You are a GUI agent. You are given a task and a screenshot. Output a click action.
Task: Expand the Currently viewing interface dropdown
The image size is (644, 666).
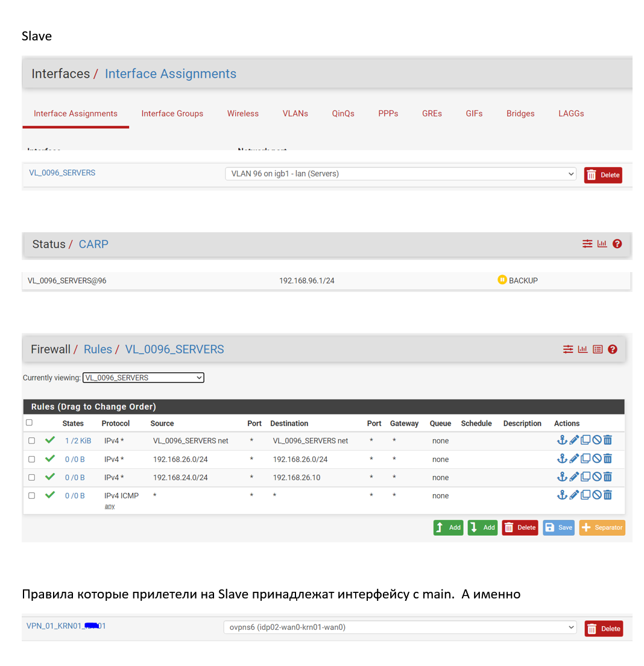pos(144,378)
